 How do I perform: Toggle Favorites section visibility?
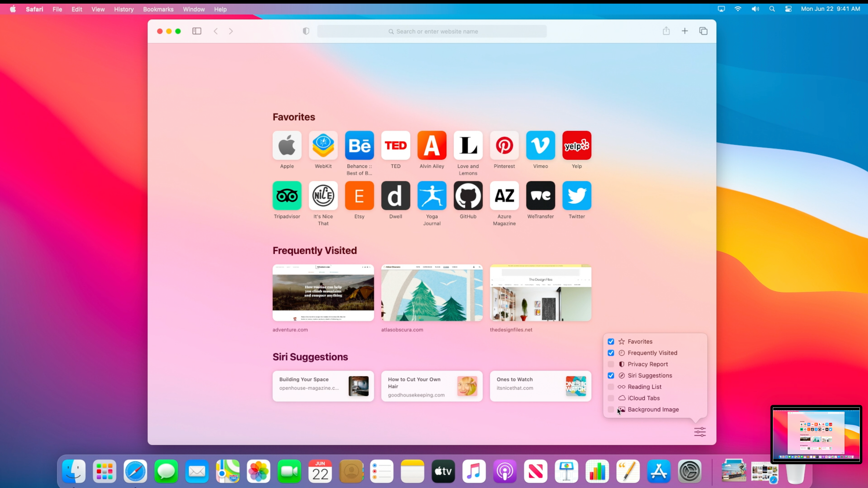coord(610,341)
